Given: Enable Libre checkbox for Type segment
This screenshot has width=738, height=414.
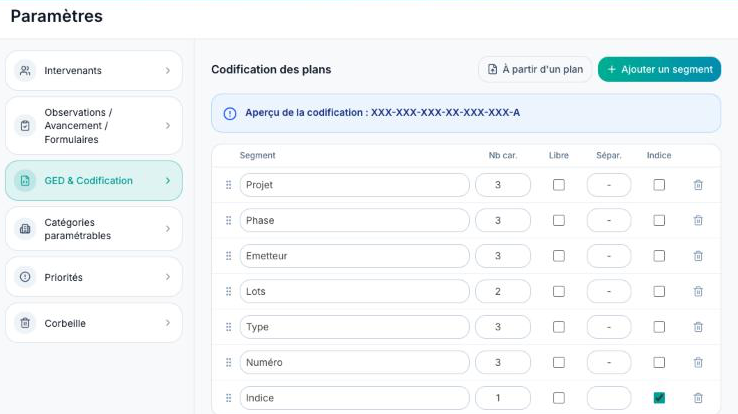Looking at the screenshot, I should 559,327.
